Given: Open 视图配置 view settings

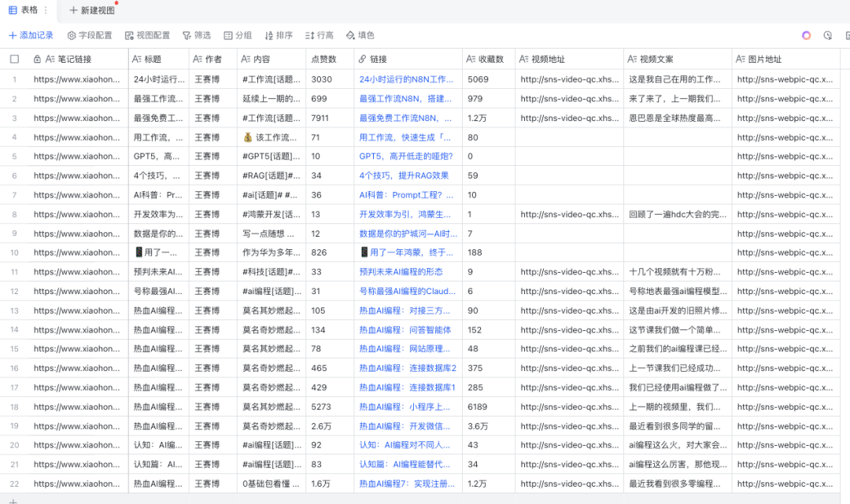Looking at the screenshot, I should click(x=147, y=35).
